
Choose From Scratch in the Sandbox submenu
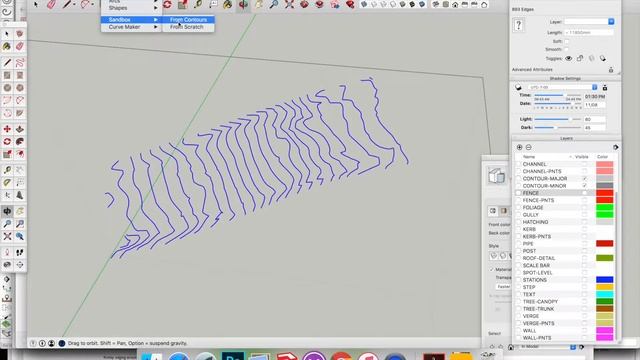coord(188,27)
